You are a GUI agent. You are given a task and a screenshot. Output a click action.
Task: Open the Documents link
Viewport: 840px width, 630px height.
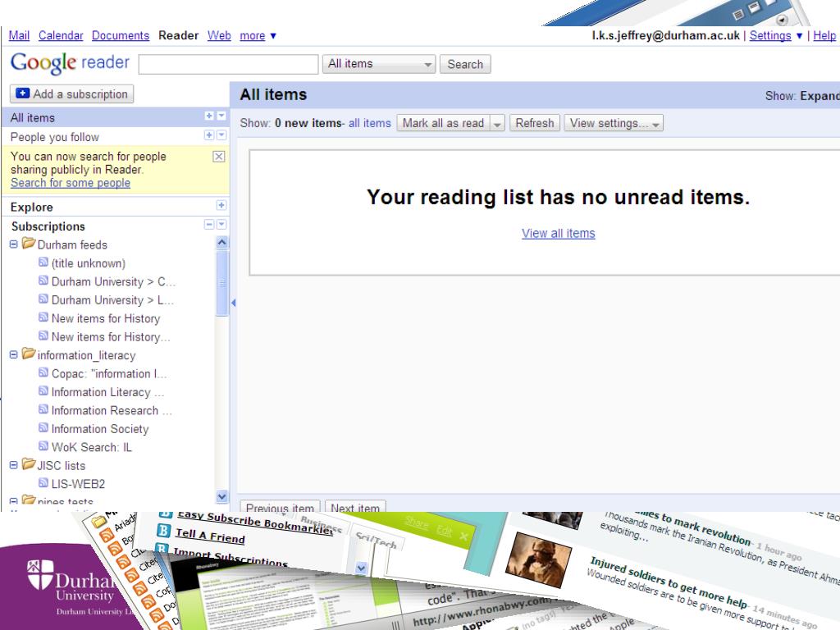pos(121,35)
